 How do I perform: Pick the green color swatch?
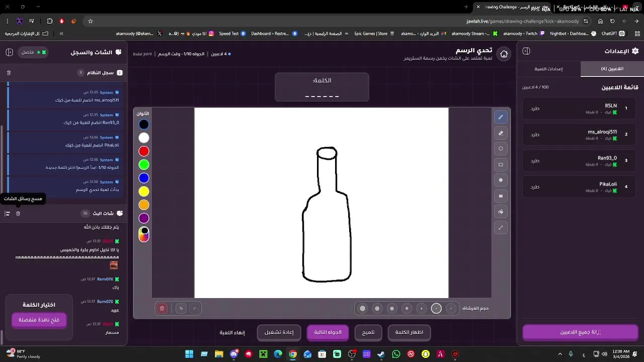144,164
